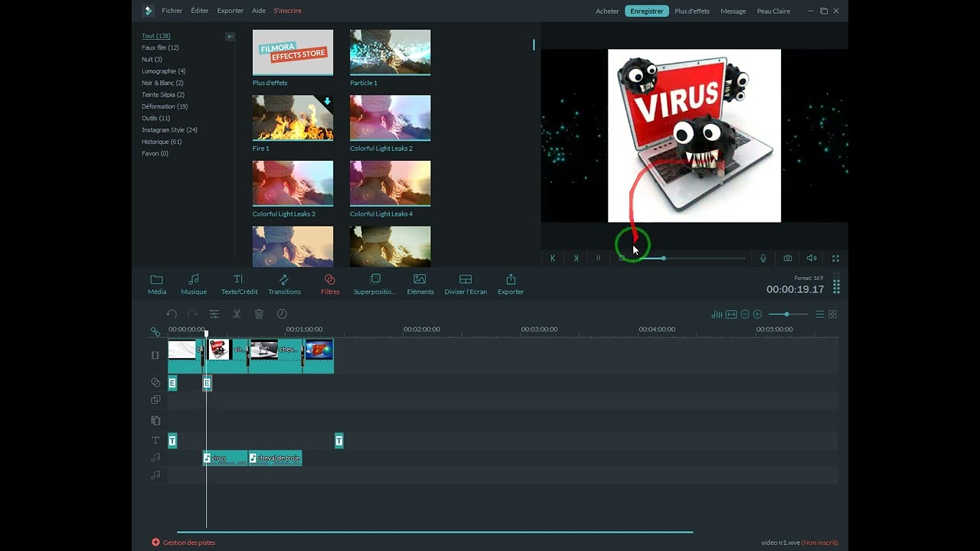Select the Teinte Sépia (2) category
Image resolution: width=980 pixels, height=551 pixels.
(163, 95)
